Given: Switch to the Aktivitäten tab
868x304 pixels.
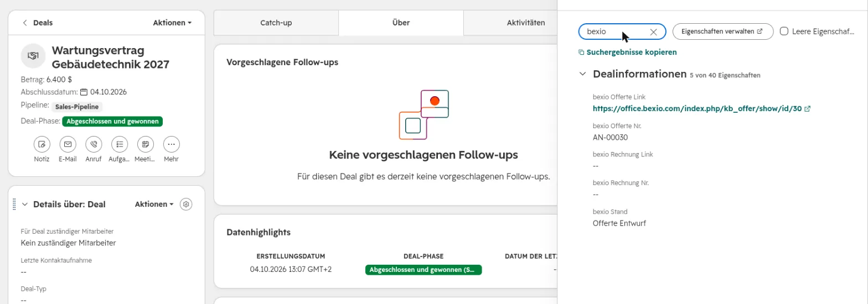Looking at the screenshot, I should (525, 23).
